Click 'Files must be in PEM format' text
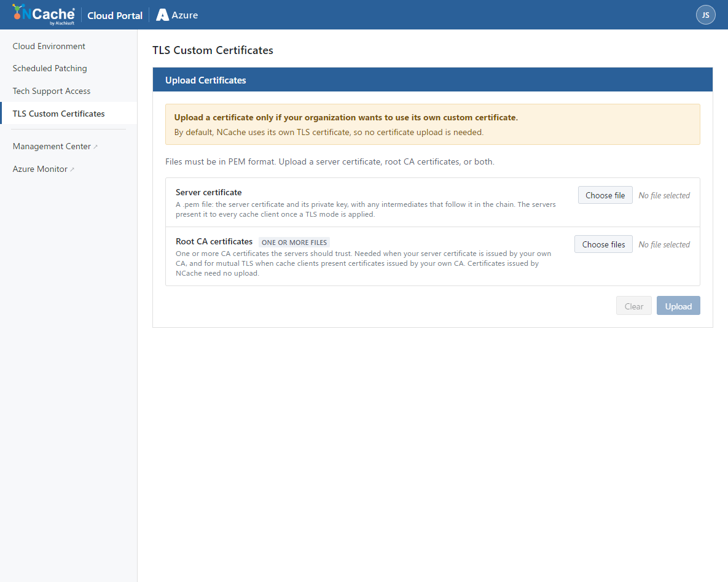The width and height of the screenshot is (728, 582). click(330, 161)
